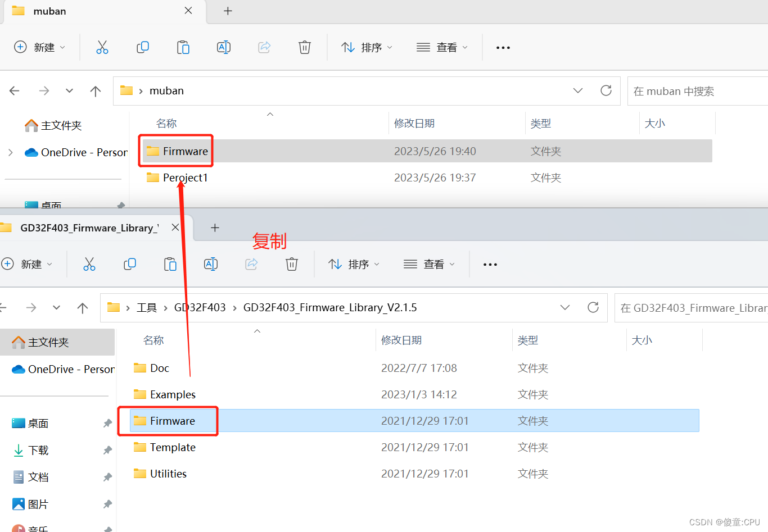This screenshot has height=532, width=768.
Task: Select the GD32F403_Firmware_Library tab
Action: (90, 228)
